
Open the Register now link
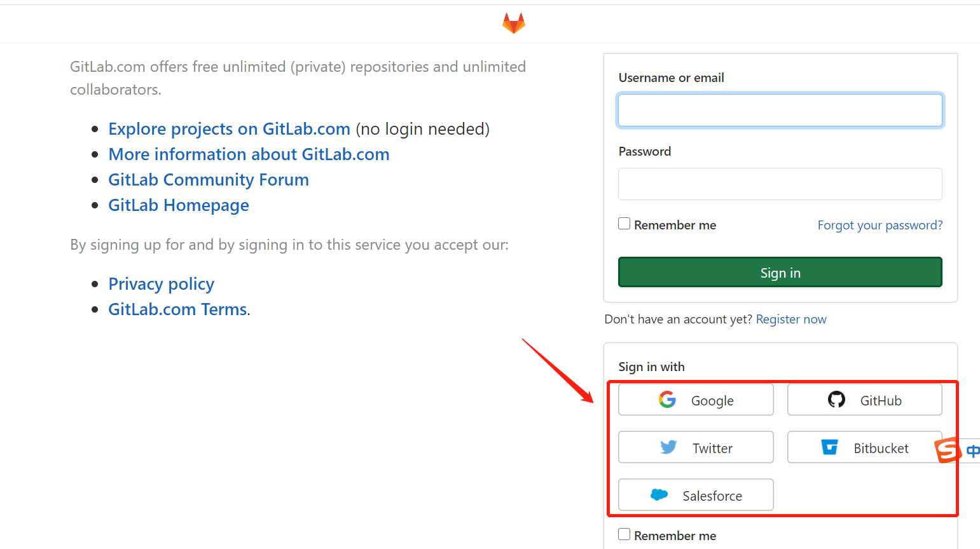[x=791, y=319]
